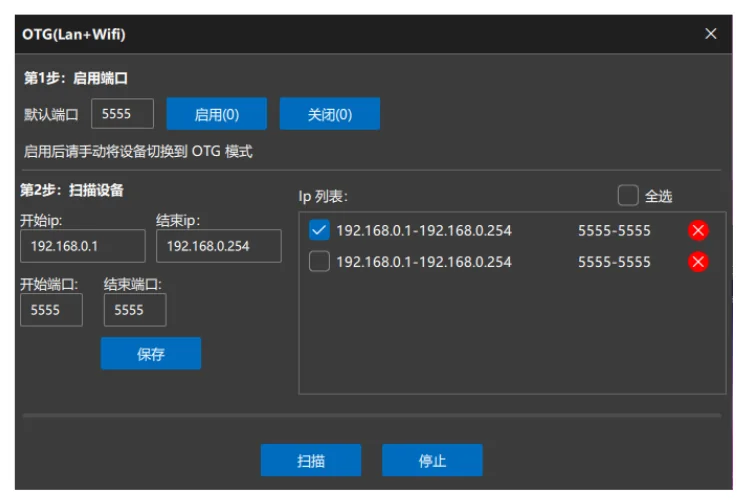The height and width of the screenshot is (504, 747).
Task: Click the 第2步: 扫描设备 heading
Action: tap(72, 190)
